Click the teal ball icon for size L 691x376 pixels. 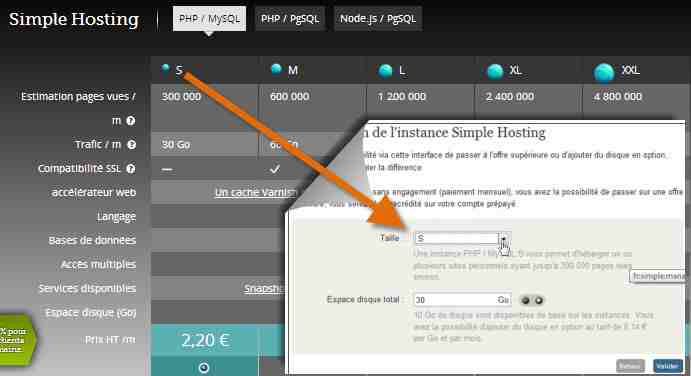[x=385, y=70]
